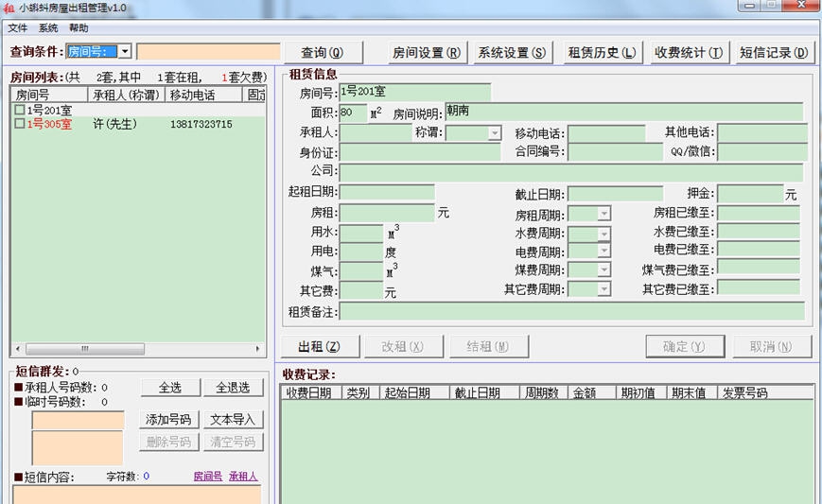The image size is (822, 504).
Task: Open the 系统 menu
Action: coord(48,27)
